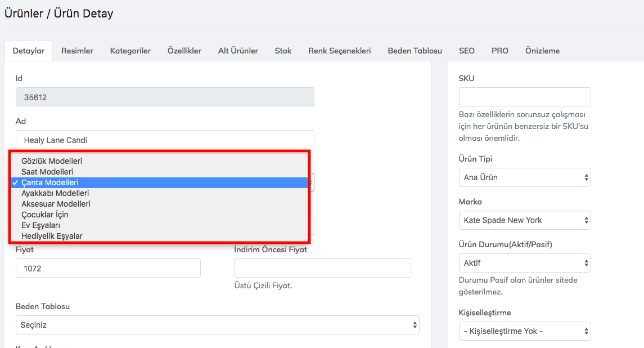Open the Kategoriler tab
Viewport: 644px width, 348px height.
(130, 51)
